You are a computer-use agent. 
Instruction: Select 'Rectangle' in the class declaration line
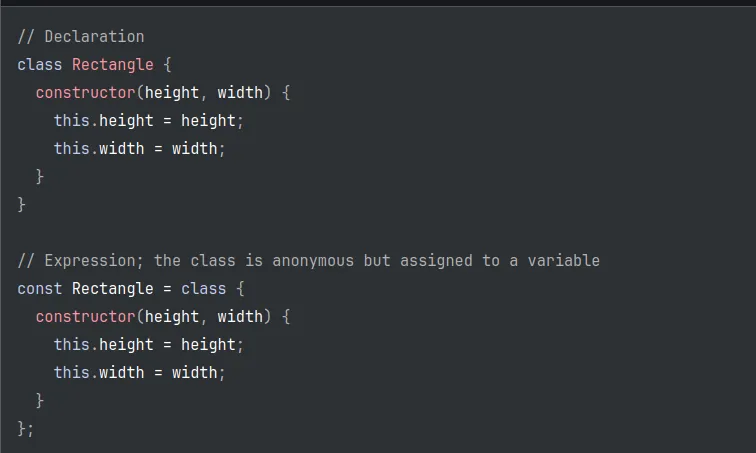(113, 65)
